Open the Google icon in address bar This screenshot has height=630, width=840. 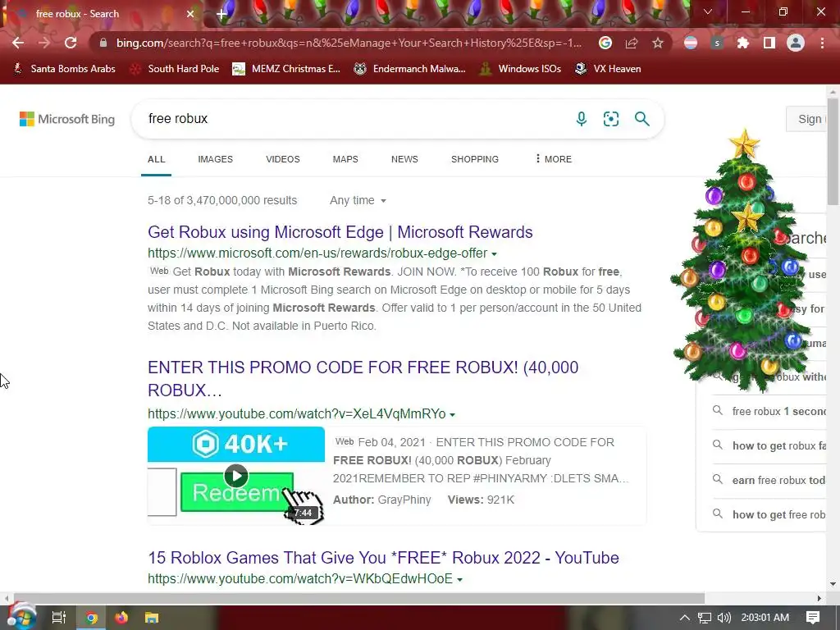coord(605,43)
